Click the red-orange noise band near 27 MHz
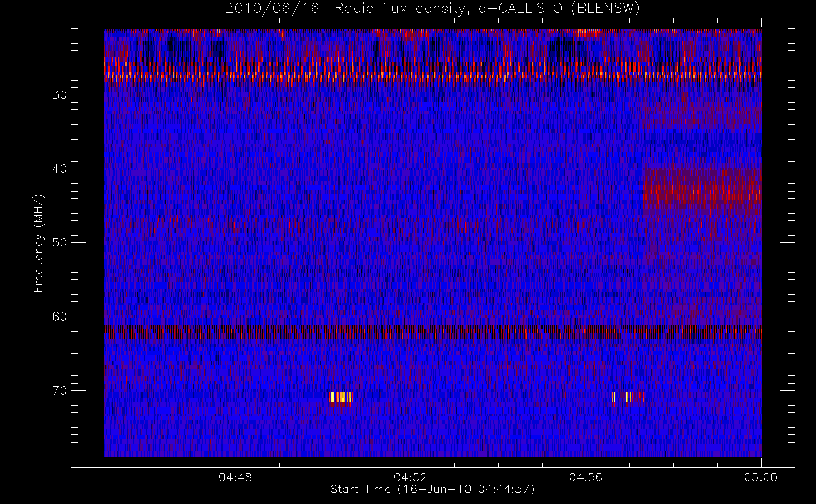816x504 pixels. [x=433, y=72]
